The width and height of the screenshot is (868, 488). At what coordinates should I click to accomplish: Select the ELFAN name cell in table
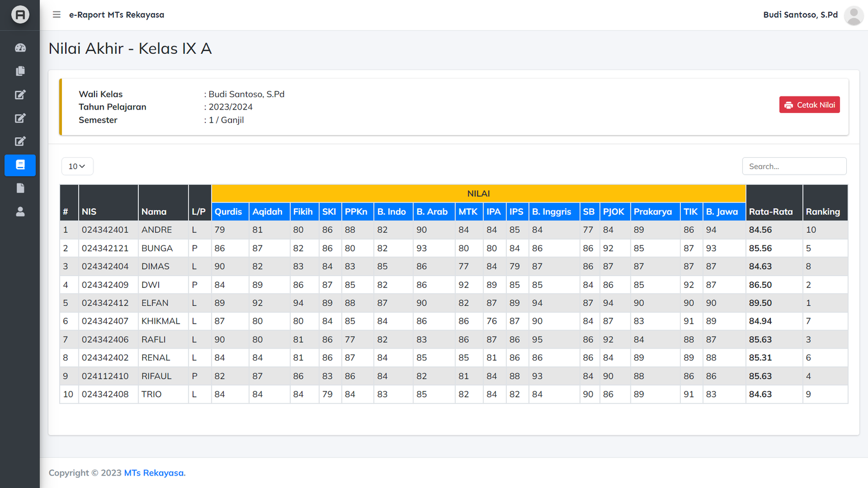(155, 303)
